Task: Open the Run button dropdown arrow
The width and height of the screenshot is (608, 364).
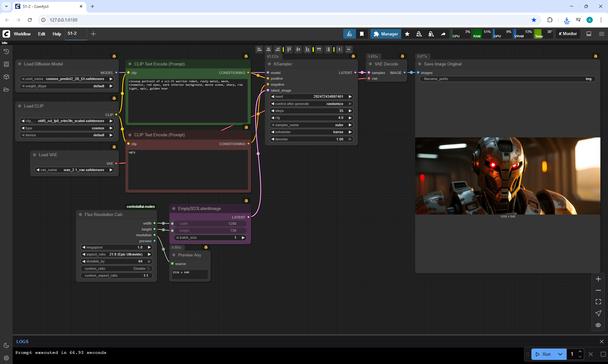Action: click(x=560, y=354)
